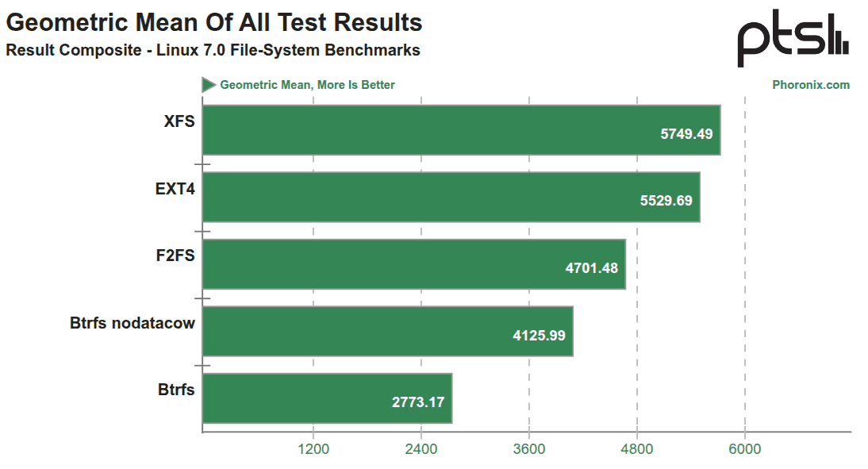Click the 4701.48 value on the F2FS bar

[591, 268]
